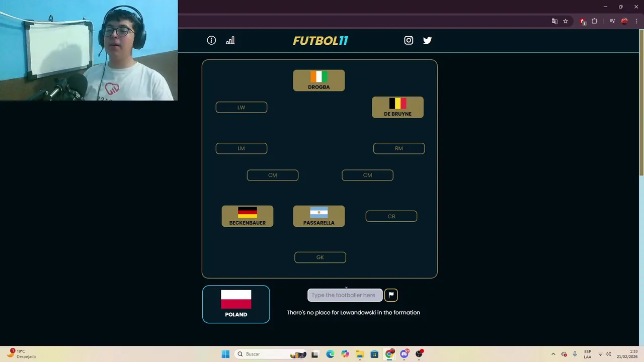Click the FUTBOL11 logo

pyautogui.click(x=320, y=41)
